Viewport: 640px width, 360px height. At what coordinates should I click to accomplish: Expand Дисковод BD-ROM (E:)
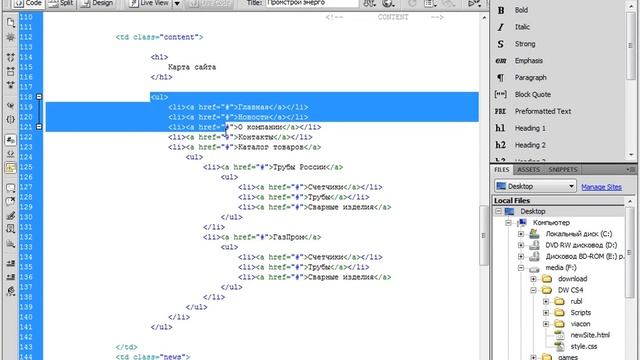pos(521,257)
